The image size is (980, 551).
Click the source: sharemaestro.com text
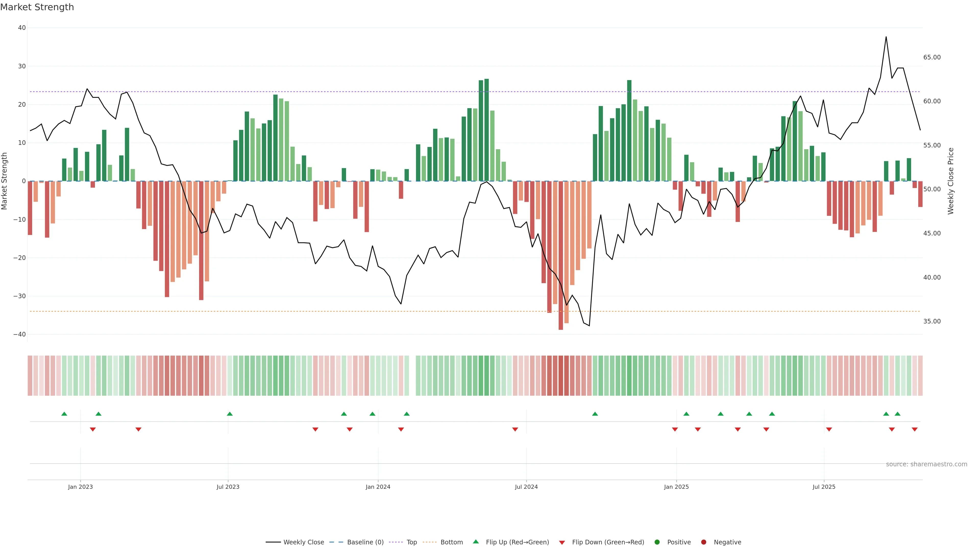point(926,464)
